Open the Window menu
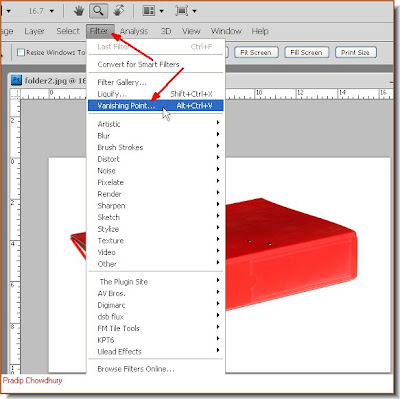Screen dimensions: 400x399 coord(226,31)
